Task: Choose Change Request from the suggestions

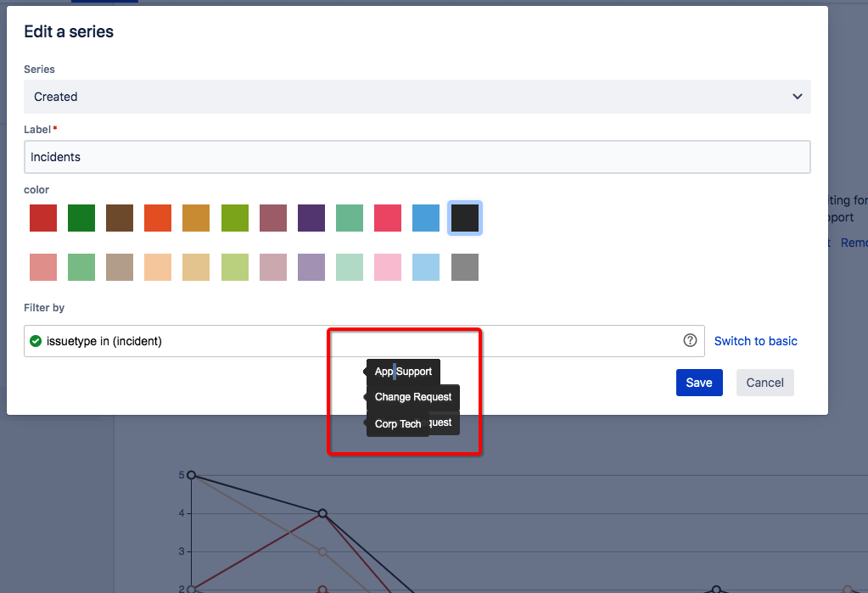Action: pos(413,397)
